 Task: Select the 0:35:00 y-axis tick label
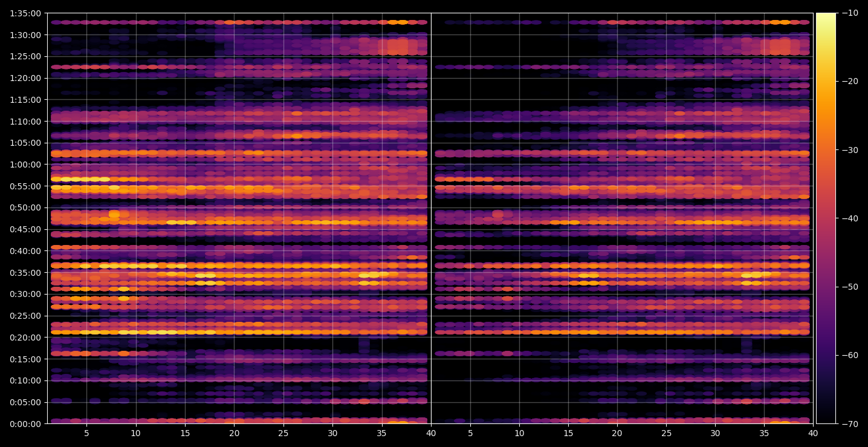(x=25, y=273)
